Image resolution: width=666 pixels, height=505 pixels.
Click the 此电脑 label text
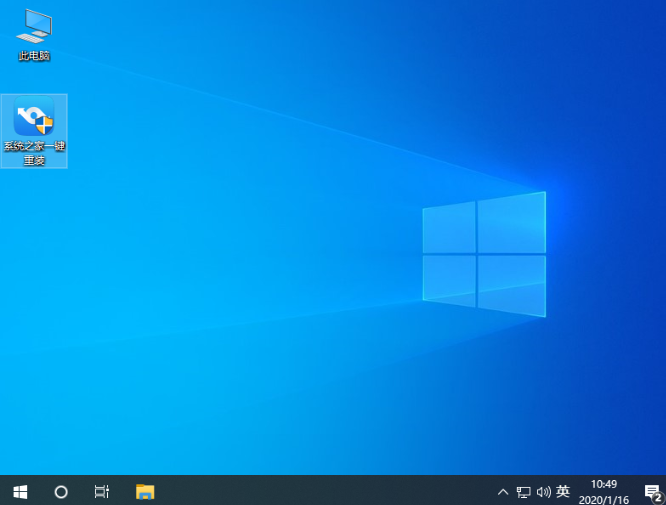click(x=34, y=56)
